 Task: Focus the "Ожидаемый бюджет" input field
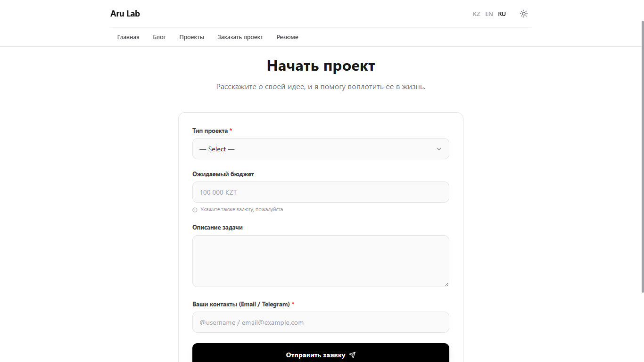tap(321, 192)
